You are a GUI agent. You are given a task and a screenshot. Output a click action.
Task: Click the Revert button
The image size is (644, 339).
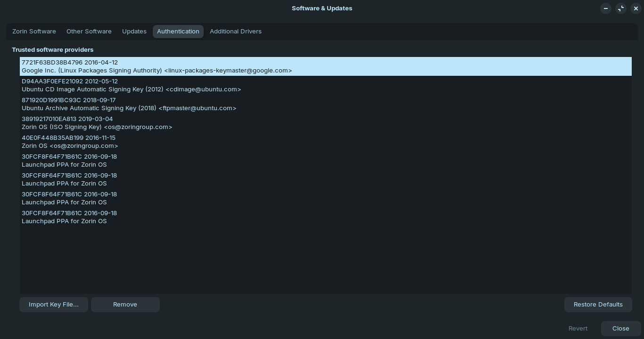coord(578,329)
